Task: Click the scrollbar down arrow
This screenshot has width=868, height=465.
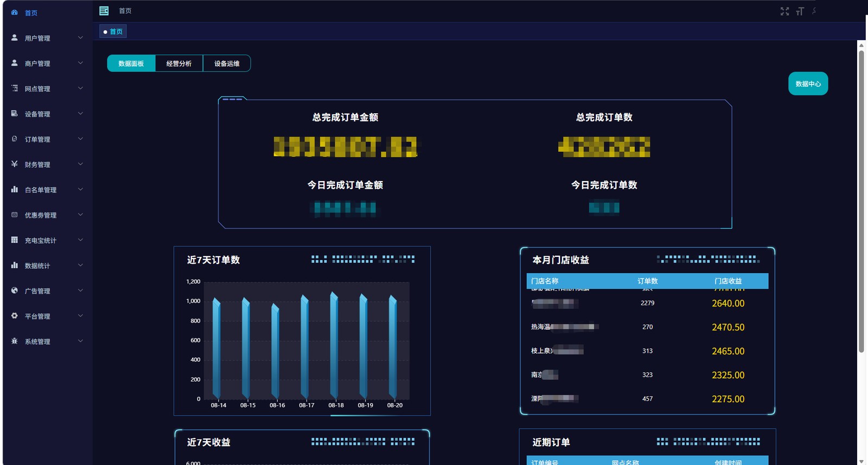Action: [x=861, y=461]
